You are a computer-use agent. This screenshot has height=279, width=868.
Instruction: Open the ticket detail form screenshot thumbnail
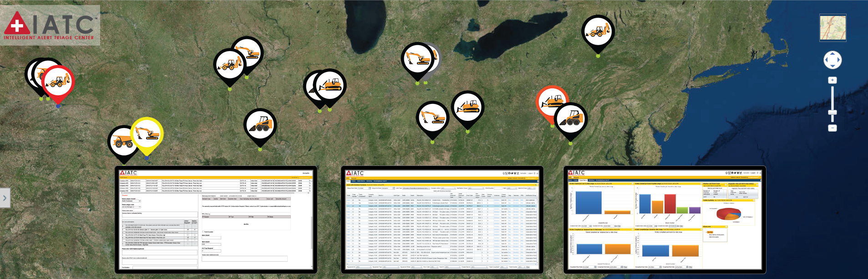pyautogui.click(x=215, y=220)
